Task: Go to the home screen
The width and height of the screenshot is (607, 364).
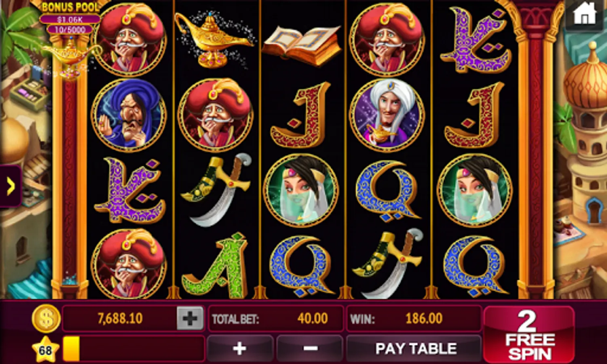Action: (584, 15)
